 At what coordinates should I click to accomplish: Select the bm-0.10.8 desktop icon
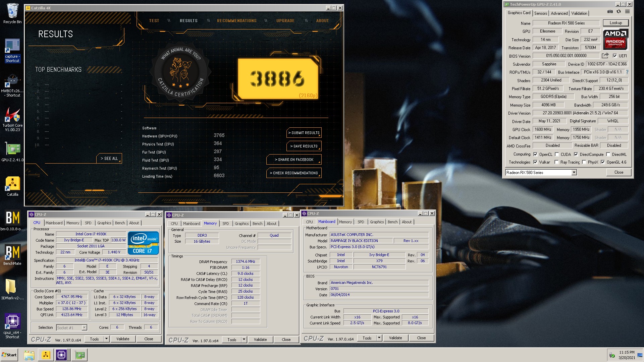pyautogui.click(x=12, y=221)
